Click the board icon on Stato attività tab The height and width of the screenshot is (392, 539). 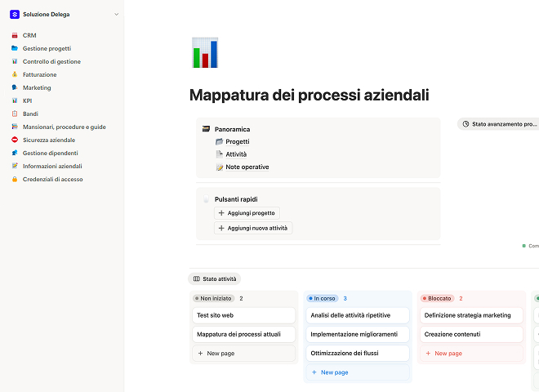[197, 278]
